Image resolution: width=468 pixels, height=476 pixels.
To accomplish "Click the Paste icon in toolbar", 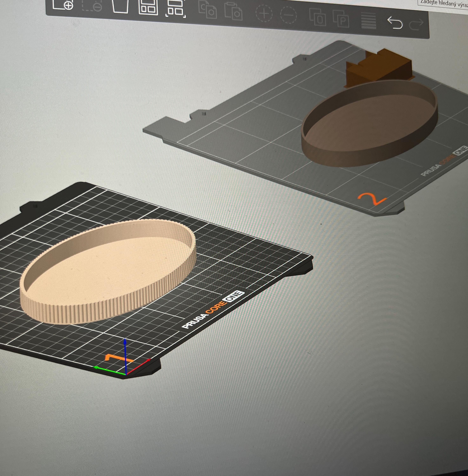I will point(233,11).
